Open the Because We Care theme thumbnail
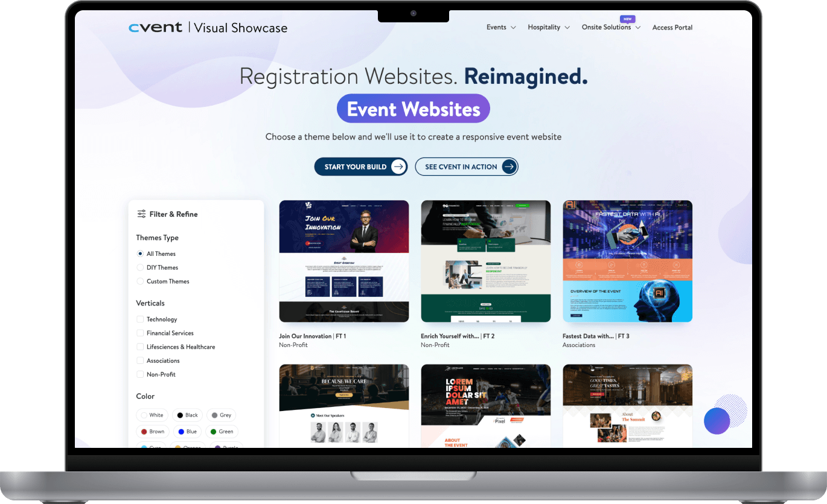The width and height of the screenshot is (827, 504). pyautogui.click(x=344, y=406)
